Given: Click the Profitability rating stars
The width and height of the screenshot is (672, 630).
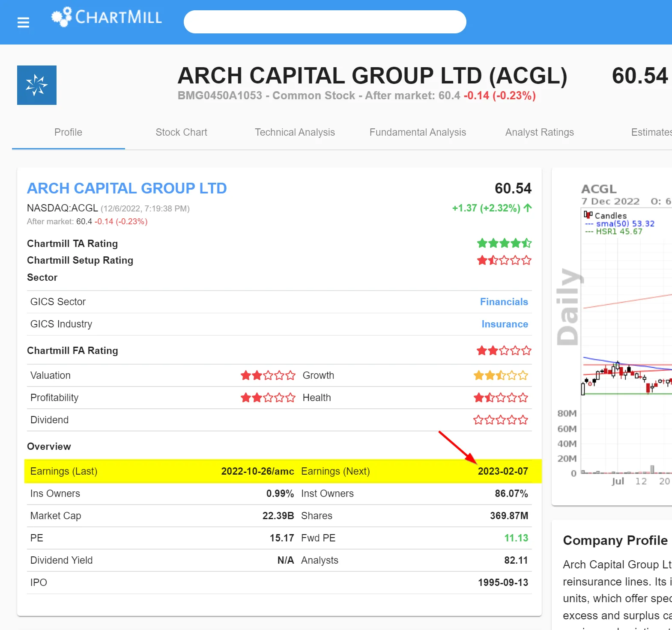Looking at the screenshot, I should point(268,398).
